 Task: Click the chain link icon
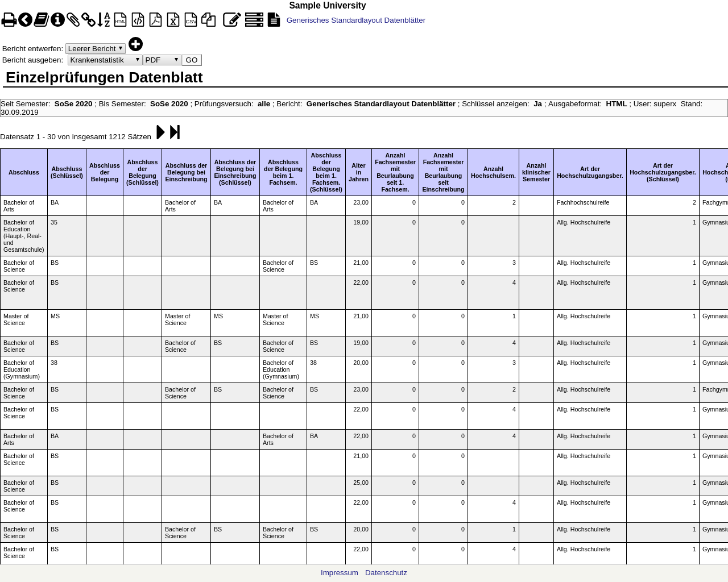88,20
